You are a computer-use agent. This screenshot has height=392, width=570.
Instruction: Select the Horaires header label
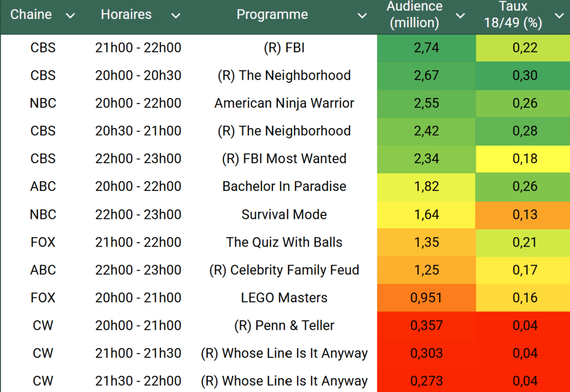click(x=126, y=14)
